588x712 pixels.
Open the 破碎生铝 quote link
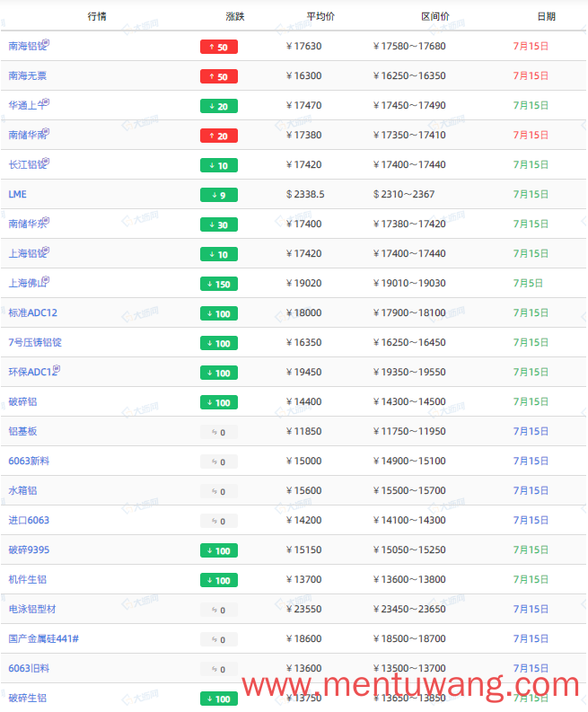(28, 698)
